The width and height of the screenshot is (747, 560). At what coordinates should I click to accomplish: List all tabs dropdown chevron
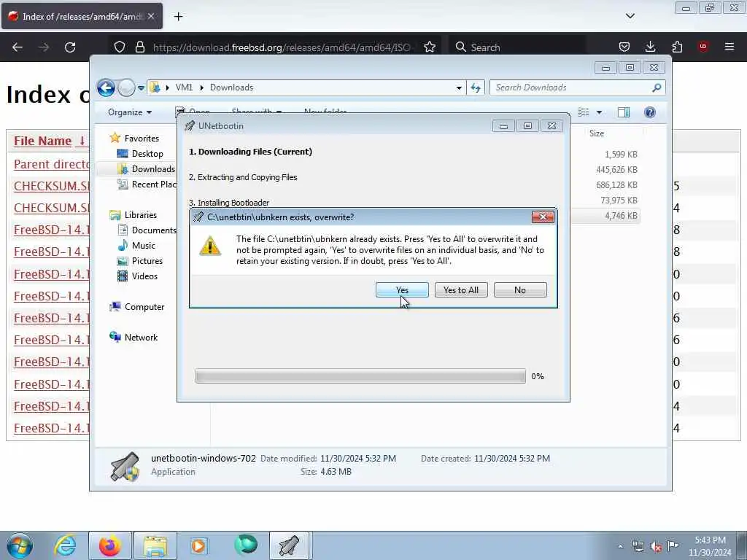click(630, 16)
